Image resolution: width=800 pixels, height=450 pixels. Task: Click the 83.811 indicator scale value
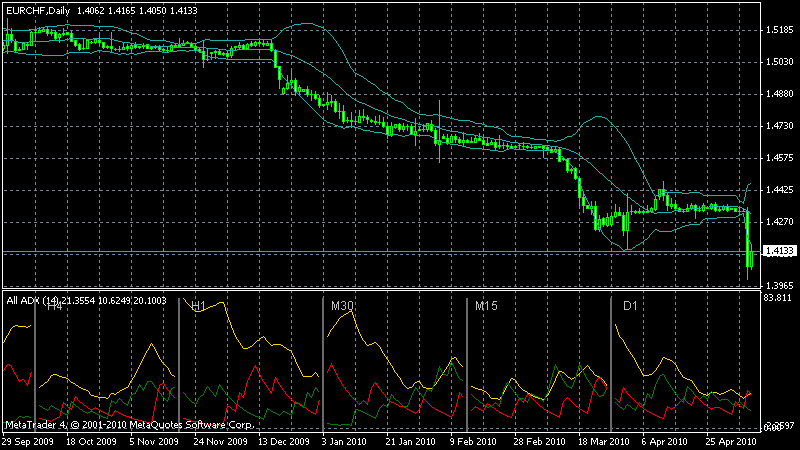tap(778, 298)
